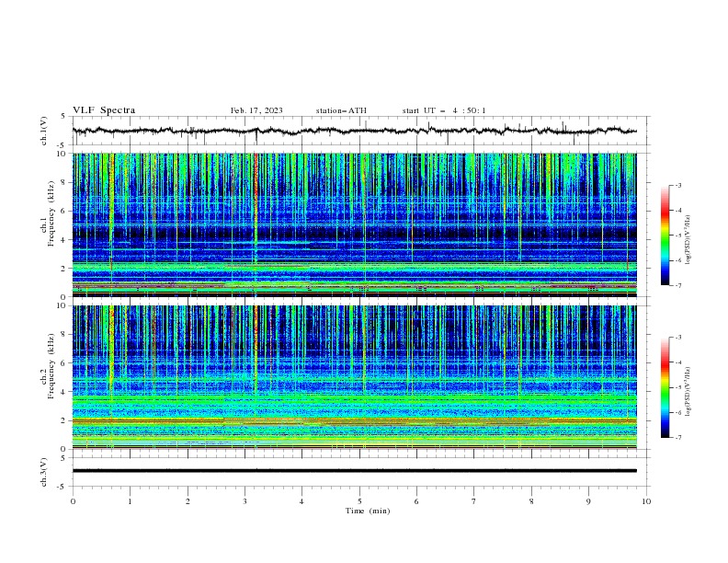Click the "Time (min)" axis label
This screenshot has height=563, width=728.
click(368, 511)
